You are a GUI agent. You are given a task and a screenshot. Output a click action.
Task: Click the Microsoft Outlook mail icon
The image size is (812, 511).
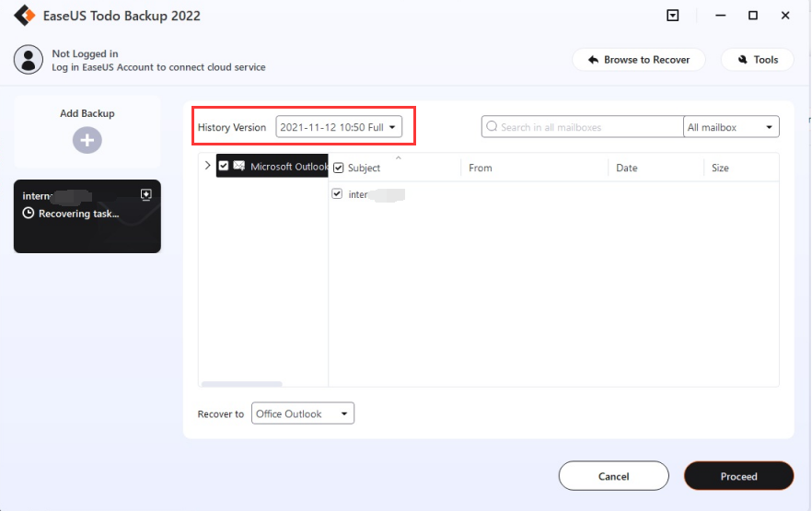coord(239,166)
